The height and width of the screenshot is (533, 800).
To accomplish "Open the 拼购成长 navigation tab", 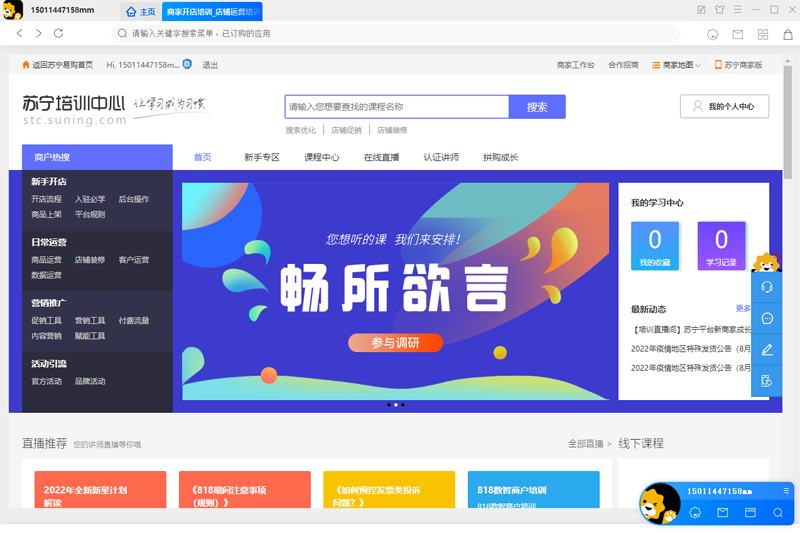I will point(501,157).
